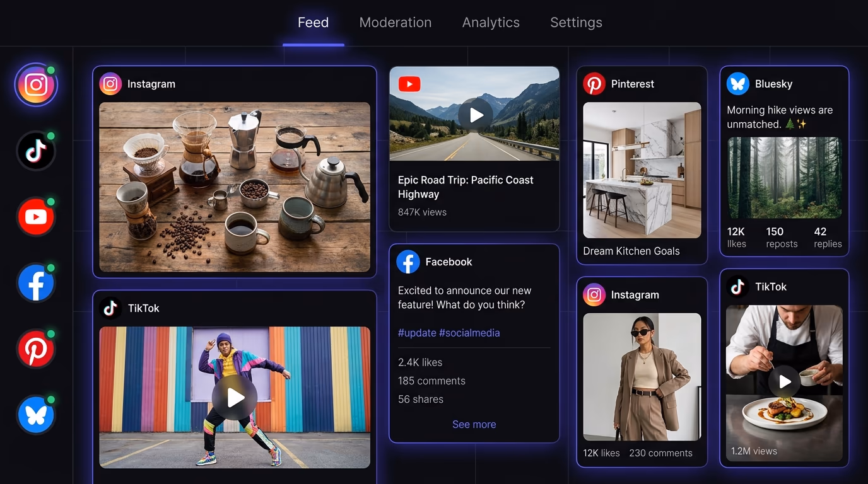
Task: Click TikTok logo on dancer video card
Action: [110, 308]
